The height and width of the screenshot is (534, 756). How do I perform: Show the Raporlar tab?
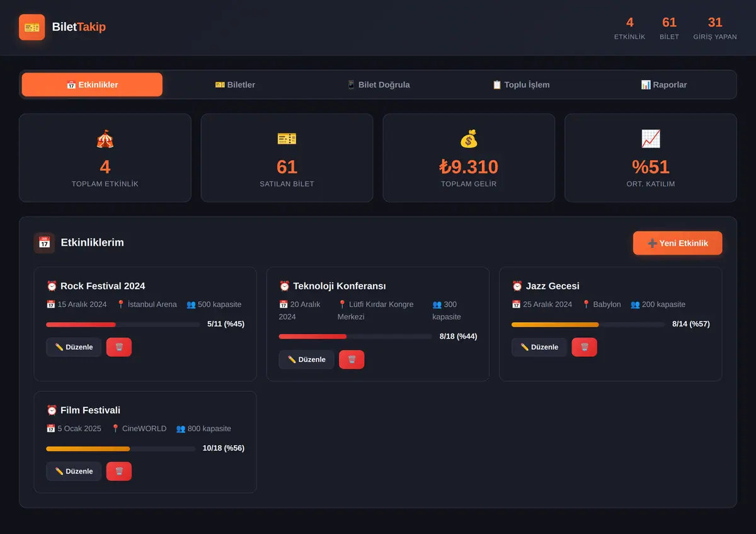(x=664, y=84)
